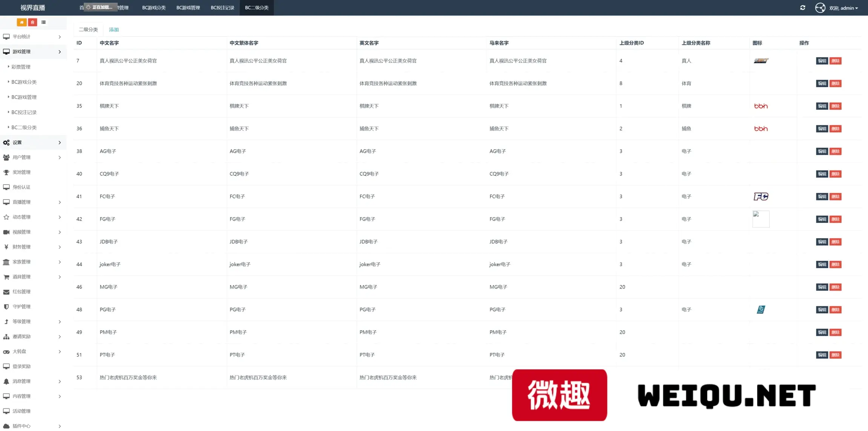Click the FC logo in FC电子 row
868x431 pixels.
pos(761,196)
